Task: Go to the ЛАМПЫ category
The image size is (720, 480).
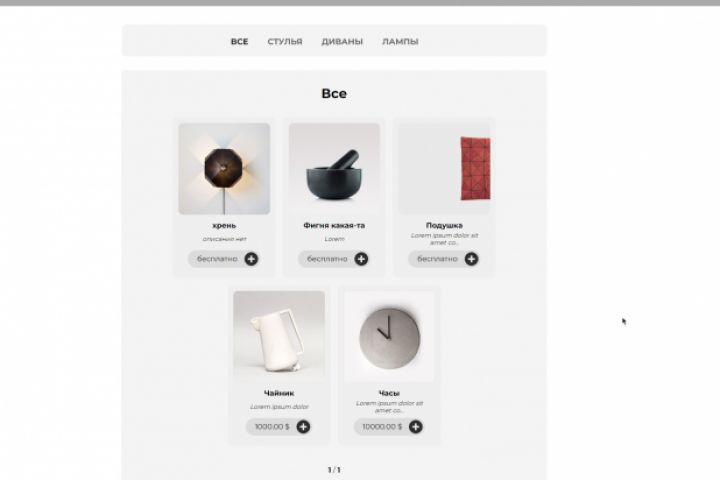Action: (x=400, y=41)
